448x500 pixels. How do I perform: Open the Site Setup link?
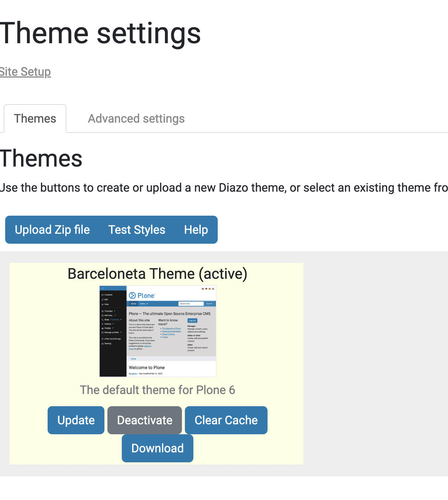(25, 72)
